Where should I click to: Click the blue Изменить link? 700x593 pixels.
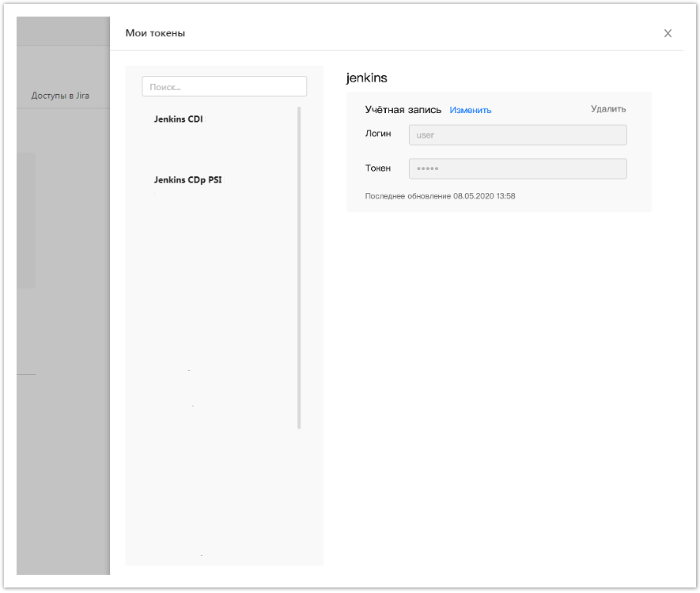tap(471, 110)
